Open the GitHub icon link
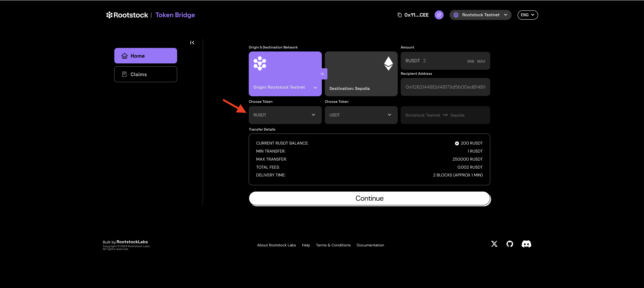 click(510, 244)
